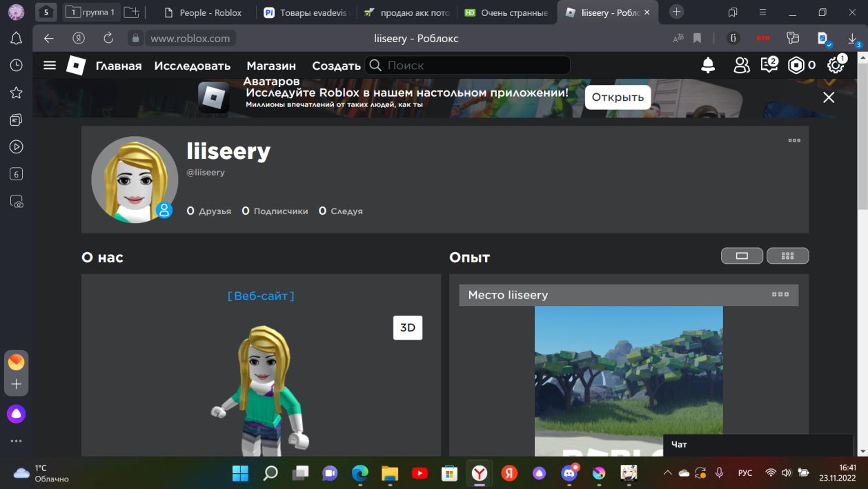Click the Roblox logo in the navbar

(76, 66)
